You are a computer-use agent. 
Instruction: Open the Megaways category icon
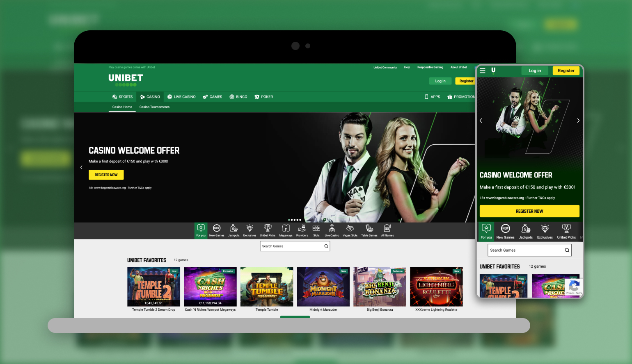[286, 230]
